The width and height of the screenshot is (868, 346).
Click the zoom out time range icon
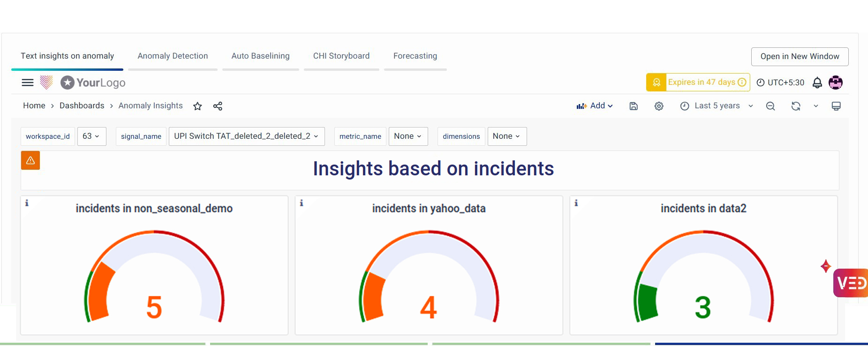click(x=770, y=106)
